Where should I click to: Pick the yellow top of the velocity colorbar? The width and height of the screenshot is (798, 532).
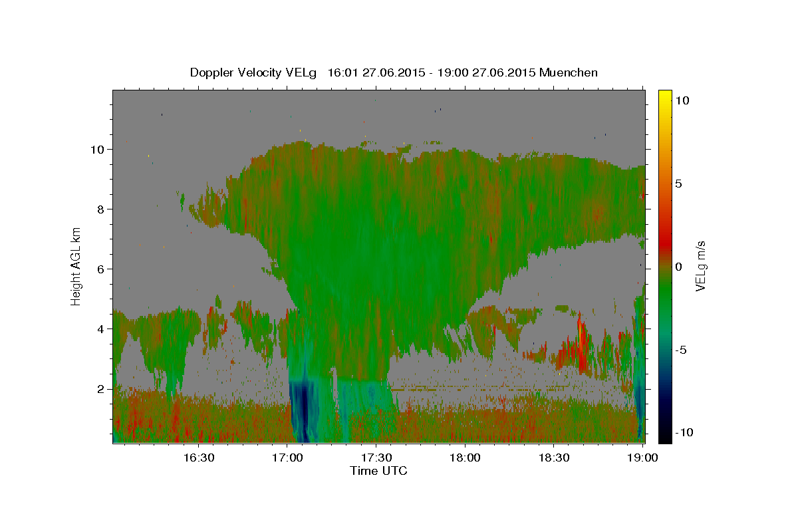665,96
